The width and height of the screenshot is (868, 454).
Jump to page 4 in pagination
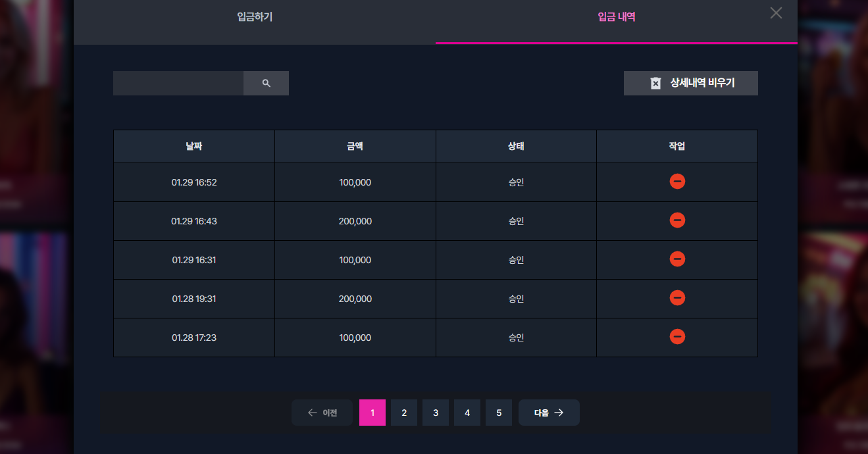[467, 413]
